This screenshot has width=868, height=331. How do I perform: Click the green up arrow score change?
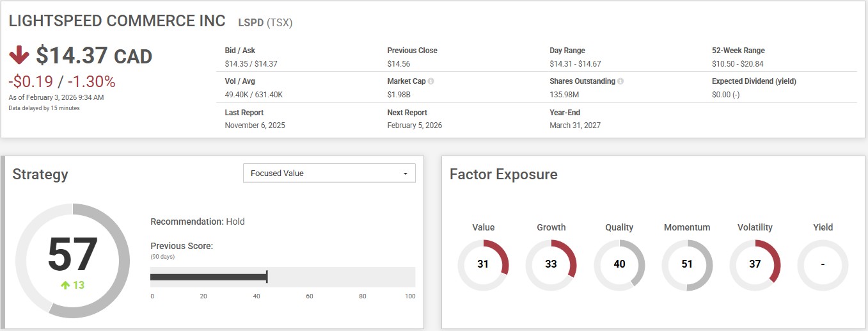(65, 286)
